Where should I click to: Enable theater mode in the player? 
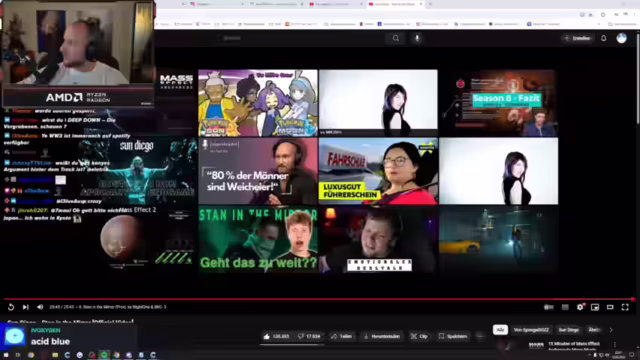610,307
